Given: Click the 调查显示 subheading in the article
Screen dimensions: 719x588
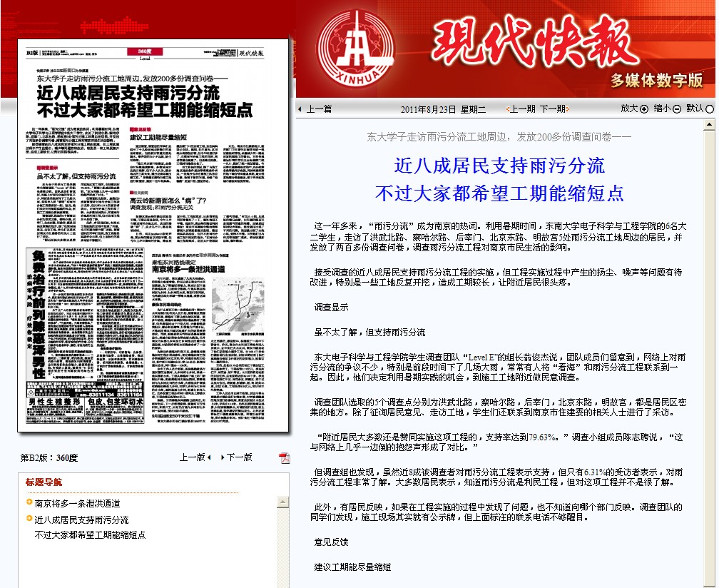Looking at the screenshot, I should pyautogui.click(x=331, y=308).
